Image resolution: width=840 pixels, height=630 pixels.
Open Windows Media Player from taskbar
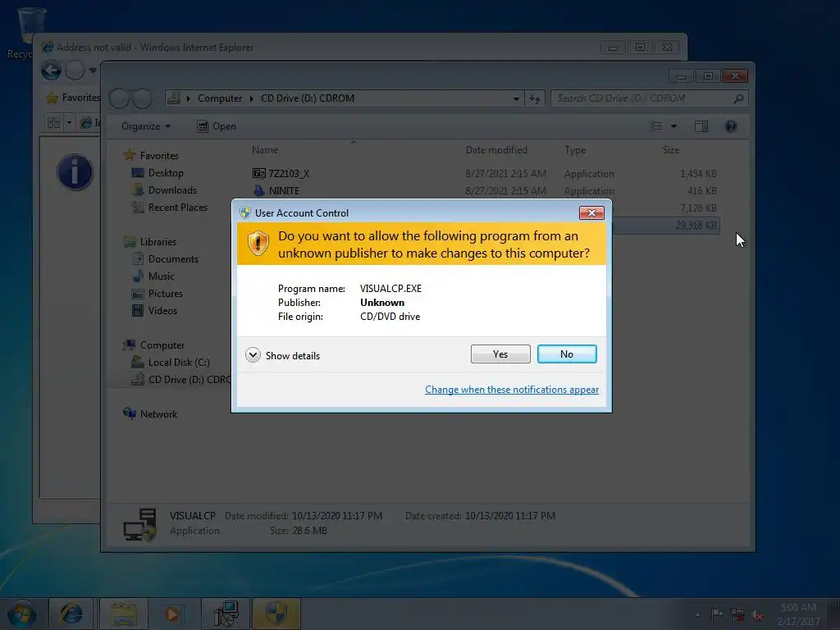[x=172, y=614]
